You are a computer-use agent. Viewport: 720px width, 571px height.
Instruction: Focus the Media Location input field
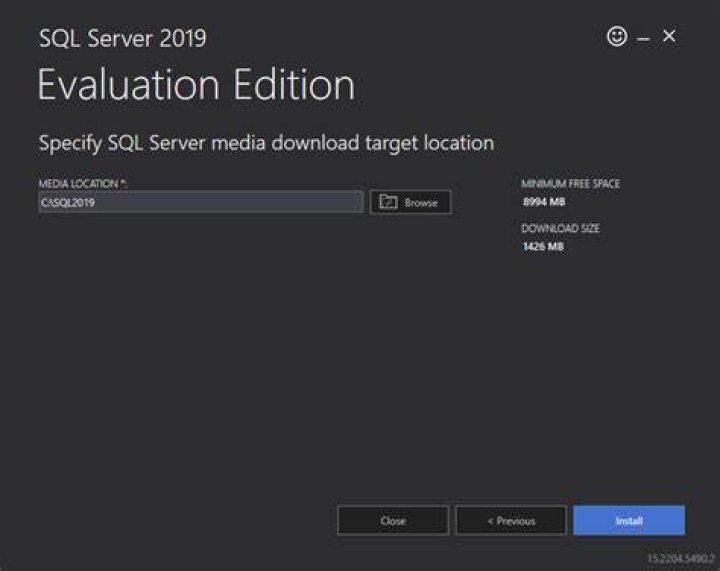tap(201, 202)
